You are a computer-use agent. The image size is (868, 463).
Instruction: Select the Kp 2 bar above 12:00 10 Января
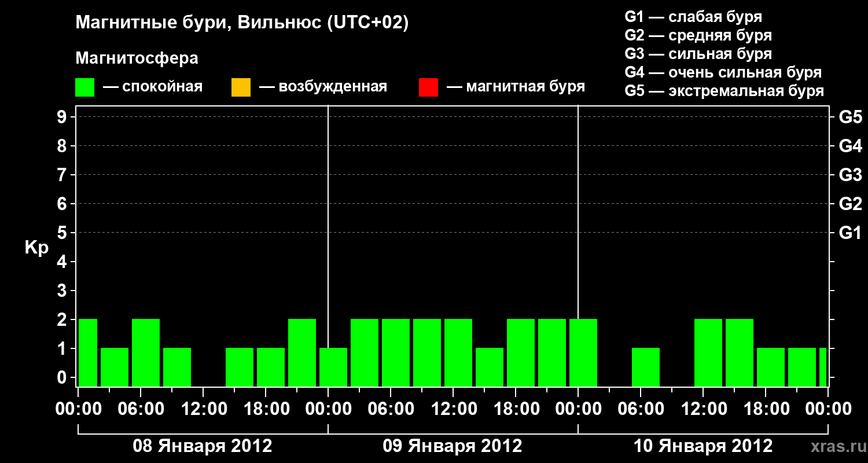(708, 352)
